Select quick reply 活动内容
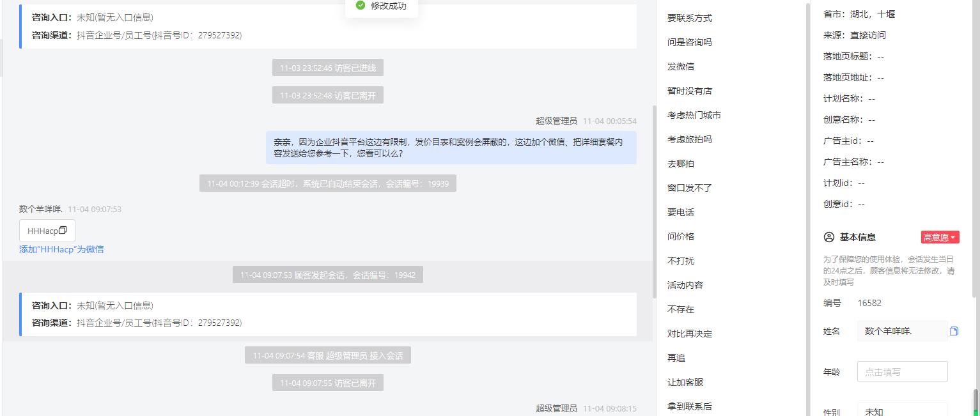 [685, 285]
